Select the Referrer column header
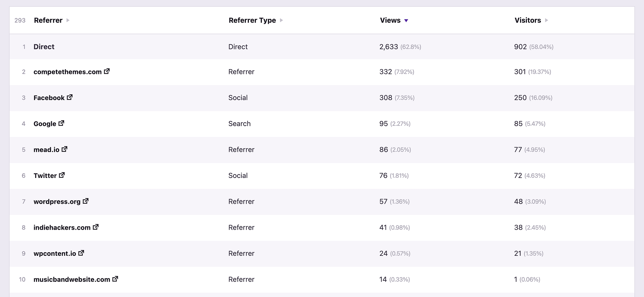Image resolution: width=644 pixels, height=297 pixels. click(x=48, y=20)
